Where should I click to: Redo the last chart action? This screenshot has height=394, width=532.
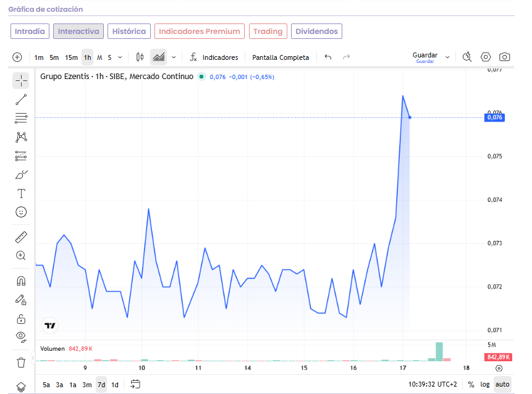pyautogui.click(x=346, y=57)
